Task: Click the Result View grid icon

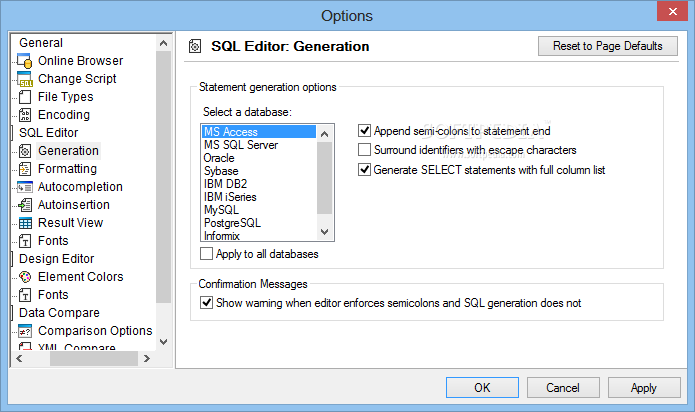Action: click(25, 223)
